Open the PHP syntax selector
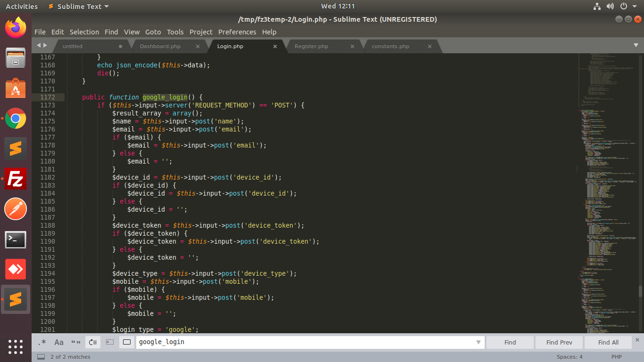The width and height of the screenshot is (644, 362). 616,357
